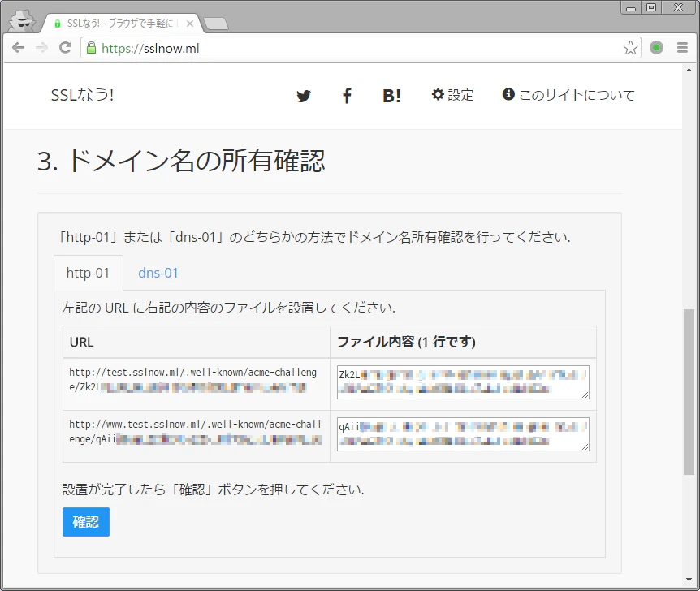Bookmark page with the star icon

pos(630,48)
